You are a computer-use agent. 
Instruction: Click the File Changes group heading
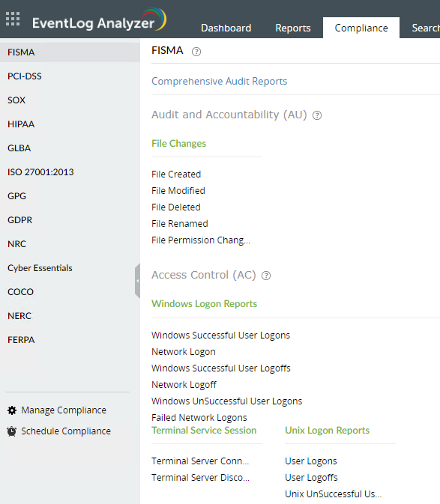179,143
